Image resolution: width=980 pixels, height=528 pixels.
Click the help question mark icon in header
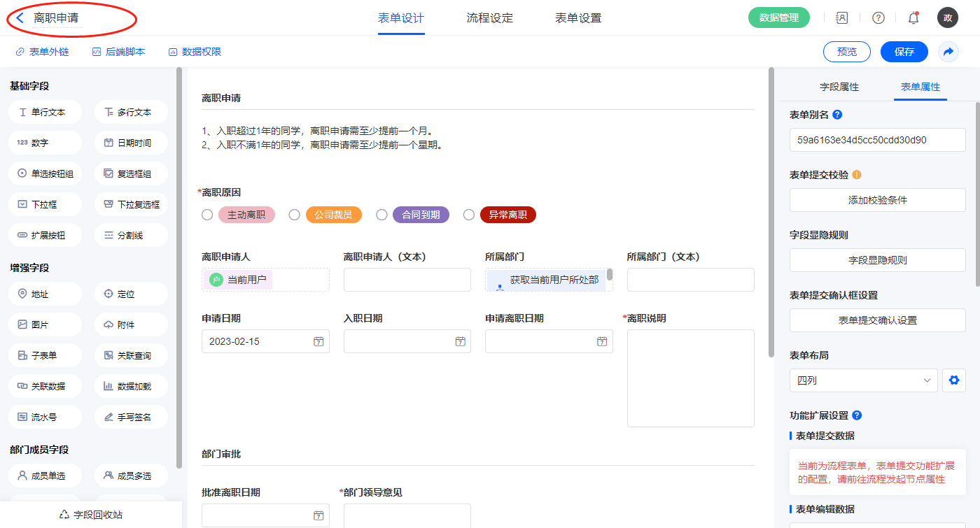[878, 18]
